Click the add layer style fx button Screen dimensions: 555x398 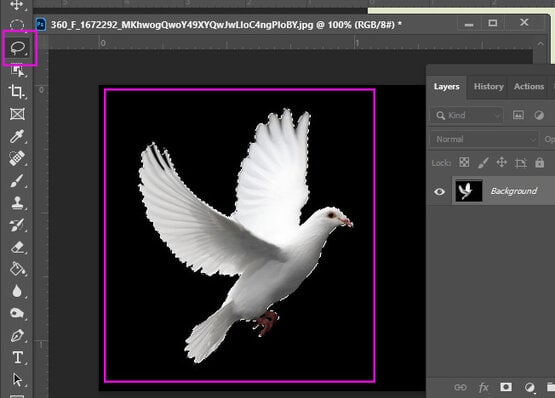click(x=483, y=387)
